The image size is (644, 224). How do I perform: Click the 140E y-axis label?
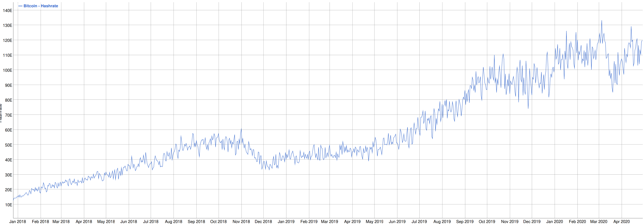7,10
